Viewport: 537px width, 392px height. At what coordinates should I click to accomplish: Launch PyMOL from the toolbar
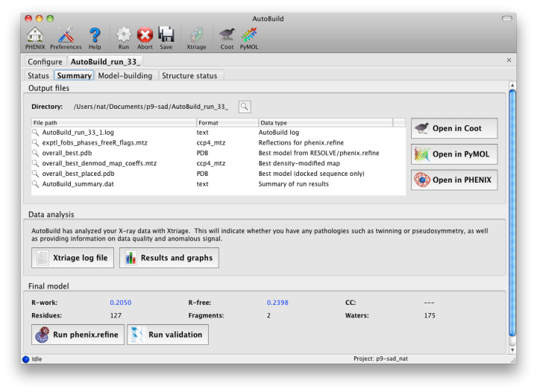tap(249, 37)
